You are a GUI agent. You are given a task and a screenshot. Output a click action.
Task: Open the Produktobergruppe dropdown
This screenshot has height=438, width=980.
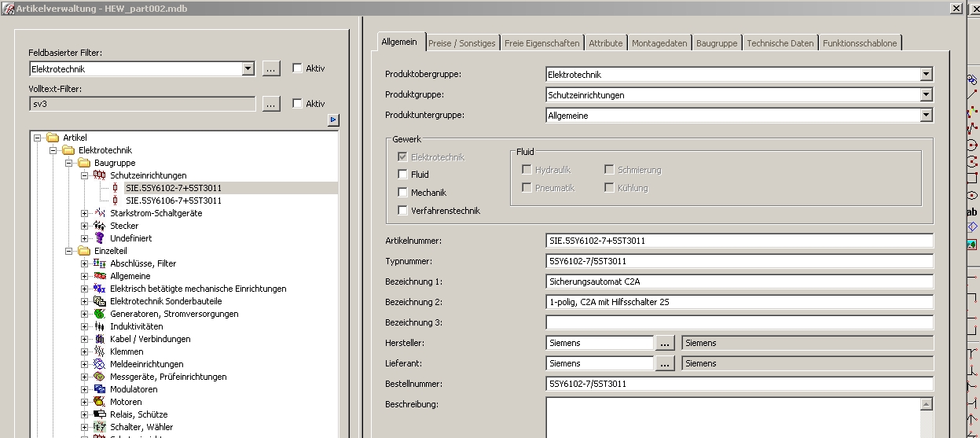pyautogui.click(x=927, y=75)
